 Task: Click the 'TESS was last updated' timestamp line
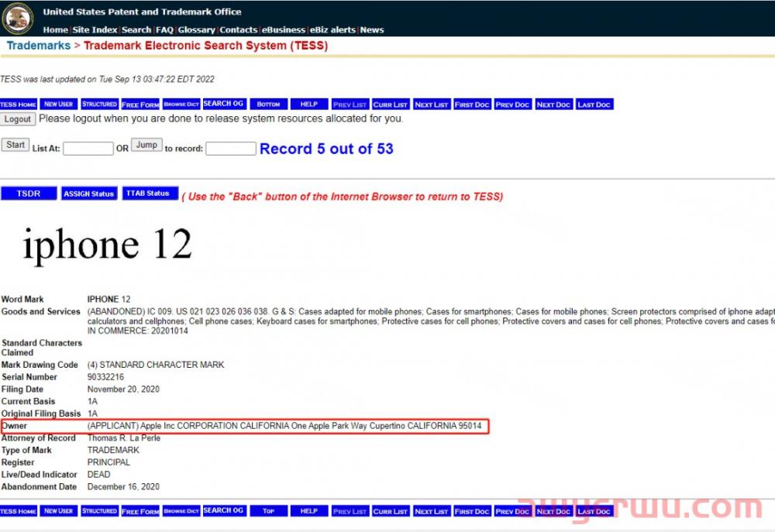(x=107, y=79)
